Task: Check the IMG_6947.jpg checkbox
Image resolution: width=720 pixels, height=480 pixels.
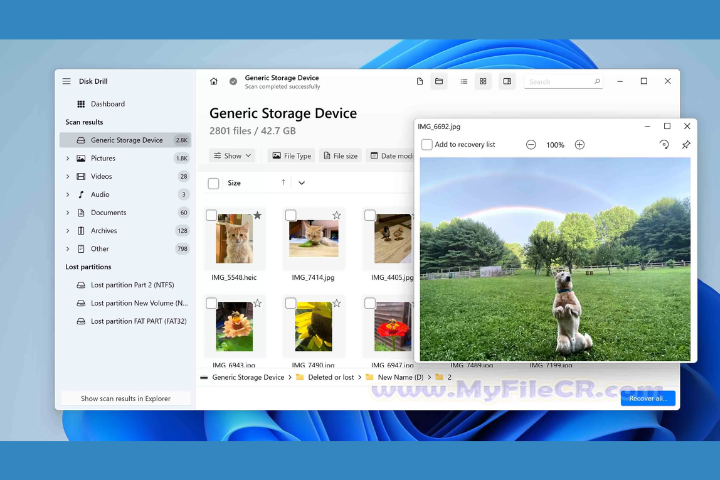Action: click(370, 303)
